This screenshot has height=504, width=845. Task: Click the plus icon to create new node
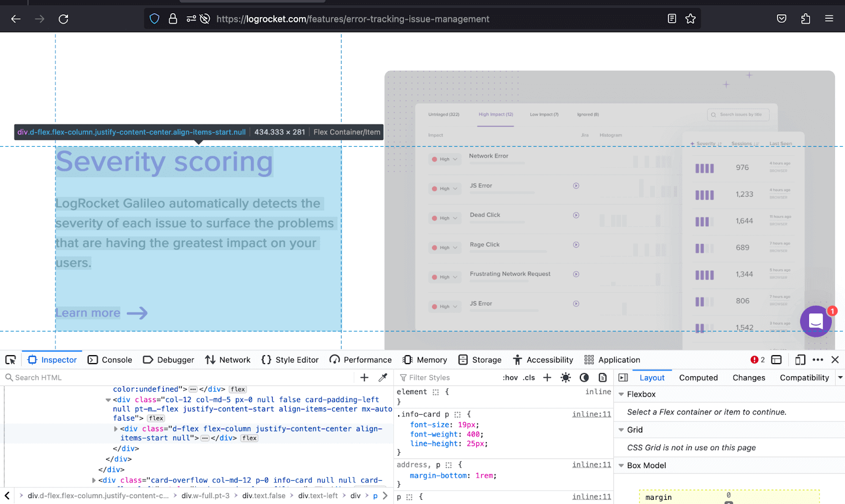(364, 377)
